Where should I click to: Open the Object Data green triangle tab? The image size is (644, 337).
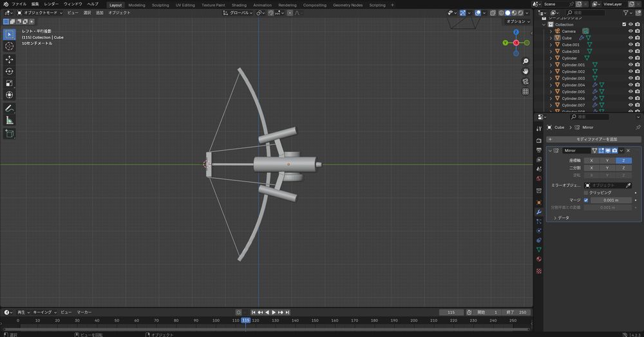pos(539,249)
